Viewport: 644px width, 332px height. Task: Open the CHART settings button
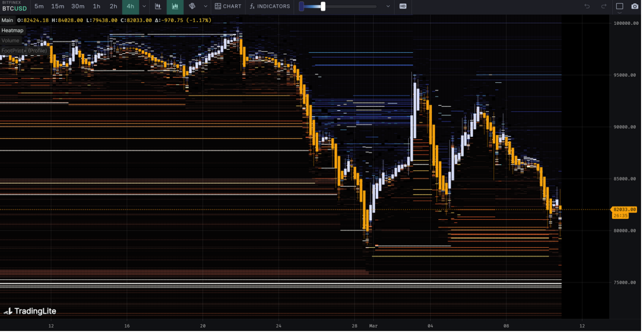pos(228,6)
